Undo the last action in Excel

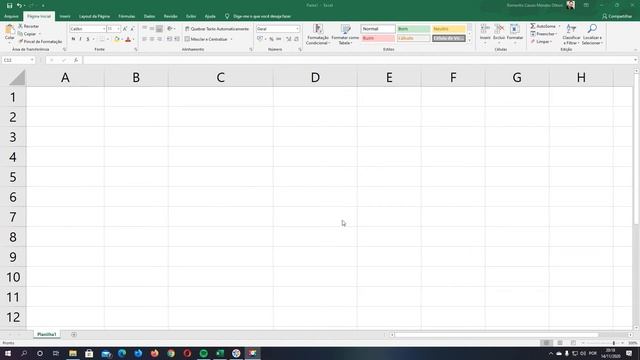[19, 5]
